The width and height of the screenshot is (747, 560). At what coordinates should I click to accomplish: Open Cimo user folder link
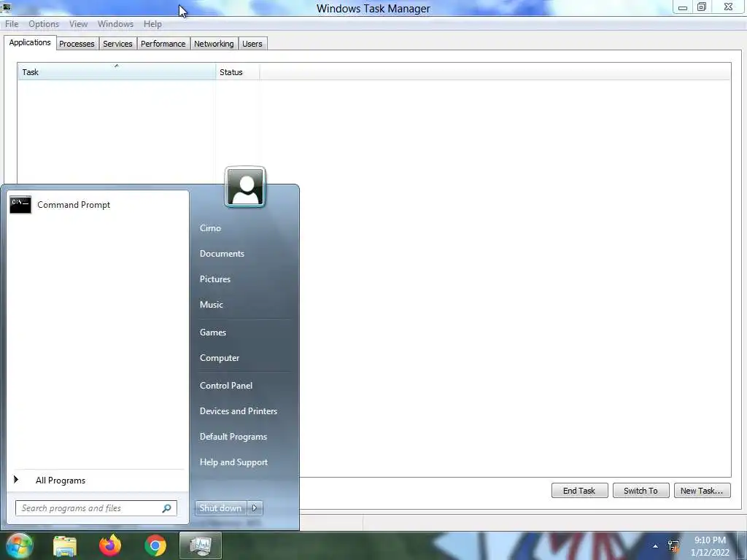coord(210,228)
